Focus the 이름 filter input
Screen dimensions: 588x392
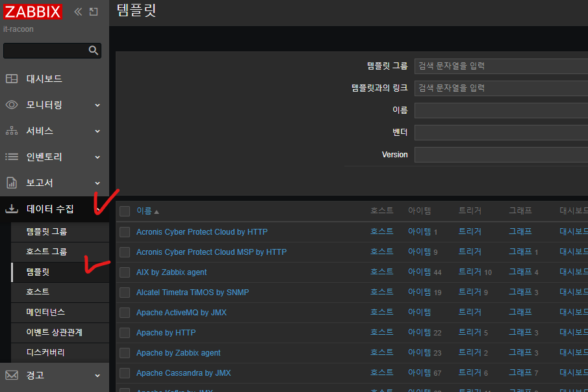(501, 111)
